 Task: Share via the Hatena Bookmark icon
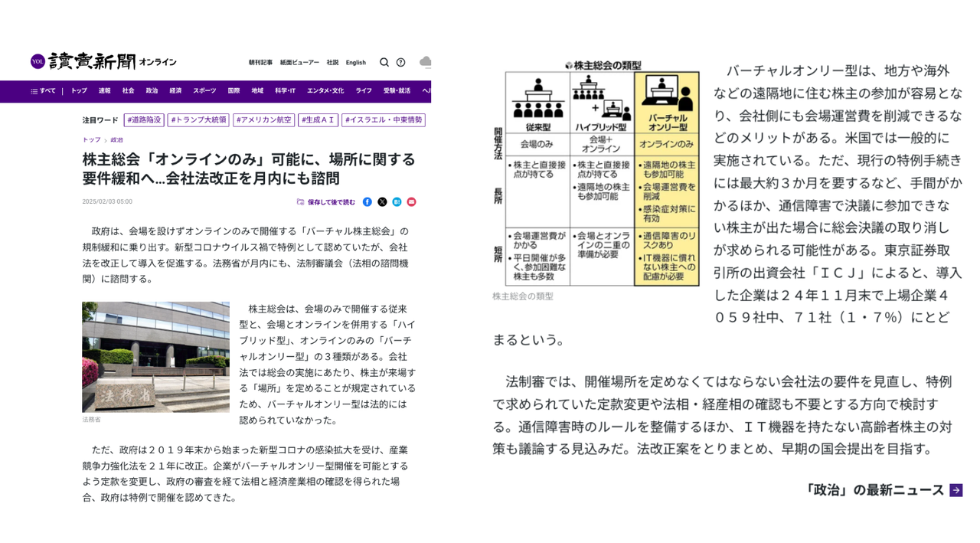click(397, 202)
